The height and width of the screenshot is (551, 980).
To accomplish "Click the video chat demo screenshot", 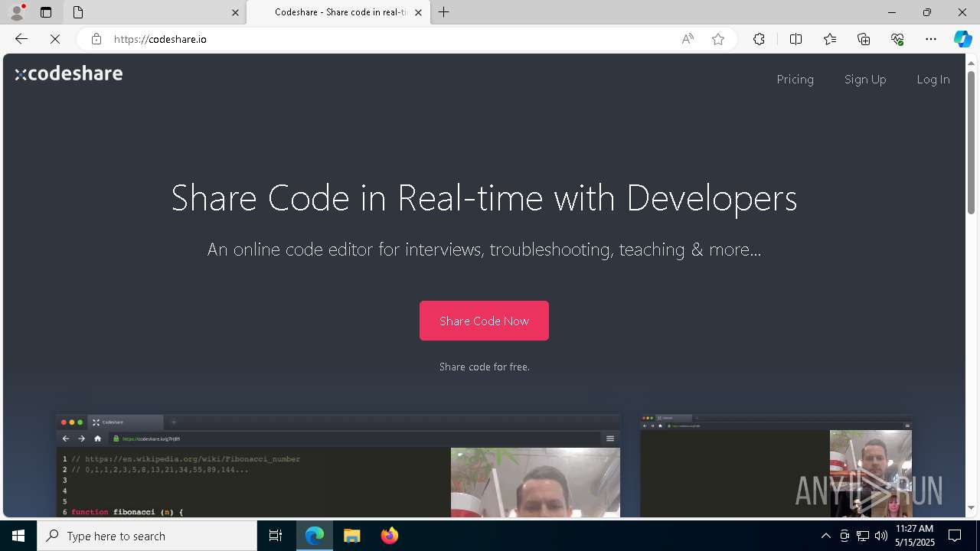I will [776, 466].
